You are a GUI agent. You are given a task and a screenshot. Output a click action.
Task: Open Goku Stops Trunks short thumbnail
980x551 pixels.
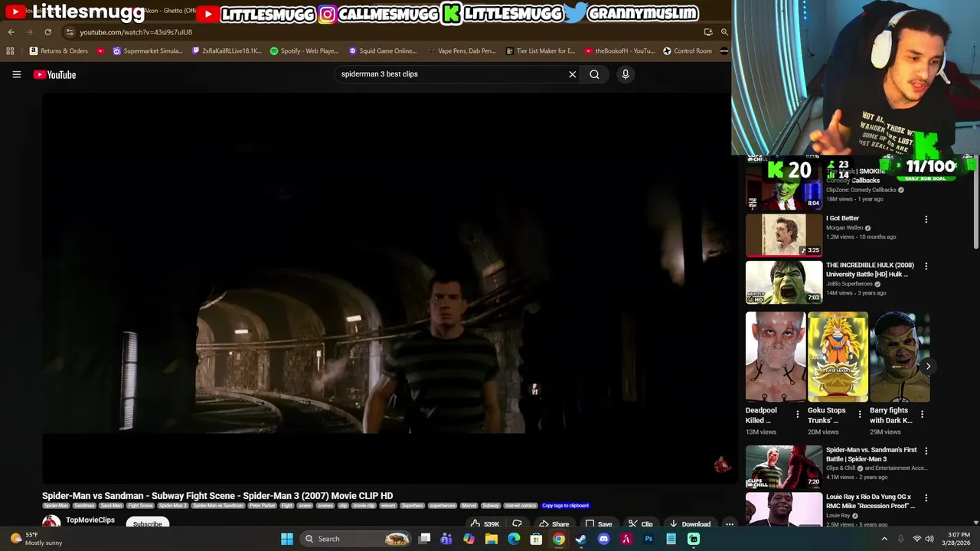[x=838, y=357]
